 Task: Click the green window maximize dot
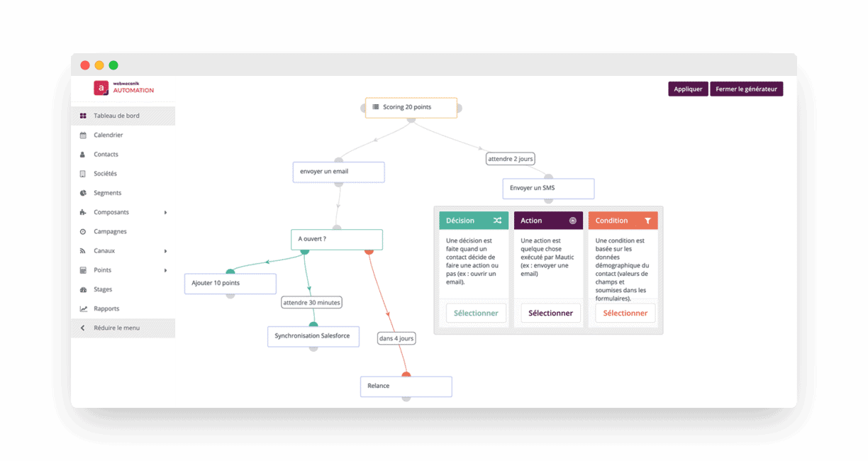coord(113,65)
